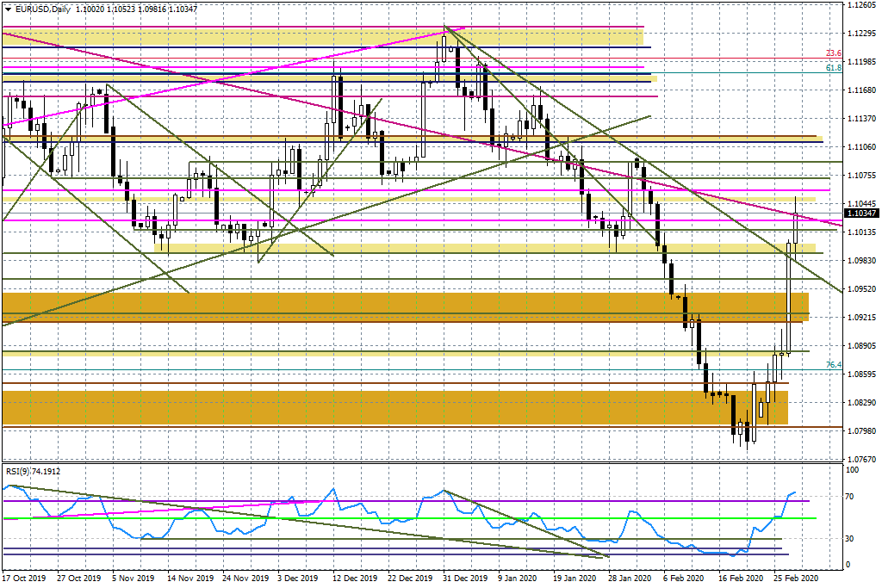Click the 25 Feb 2020 date label
This screenshot has width=882, height=588.
coord(795,578)
